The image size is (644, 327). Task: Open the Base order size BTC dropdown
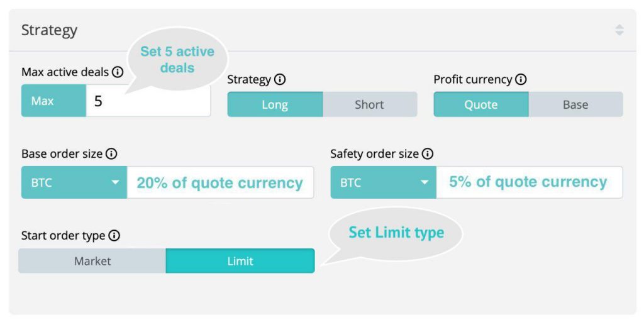click(x=74, y=183)
